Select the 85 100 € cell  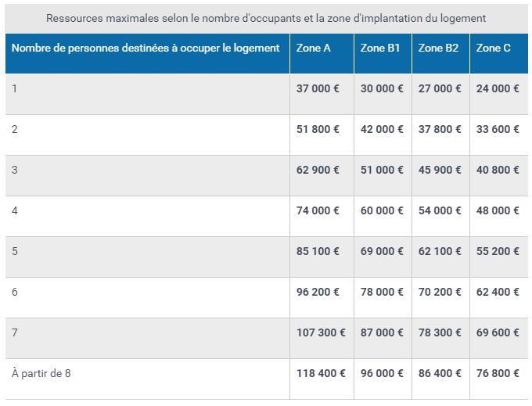(322, 257)
